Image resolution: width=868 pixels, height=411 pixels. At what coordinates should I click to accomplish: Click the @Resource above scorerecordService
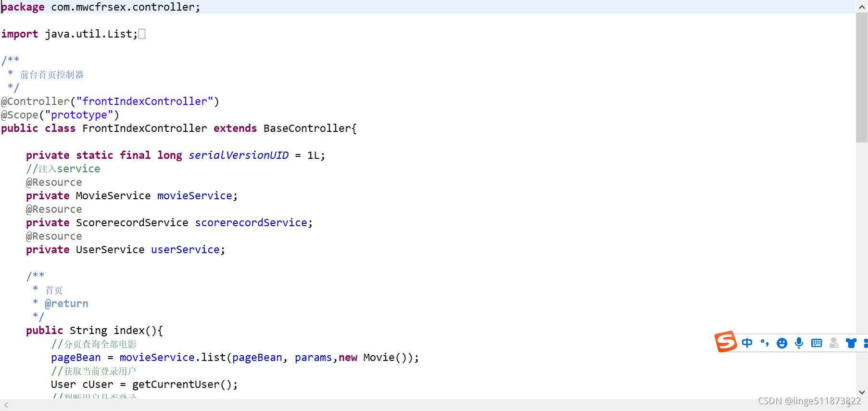point(54,209)
